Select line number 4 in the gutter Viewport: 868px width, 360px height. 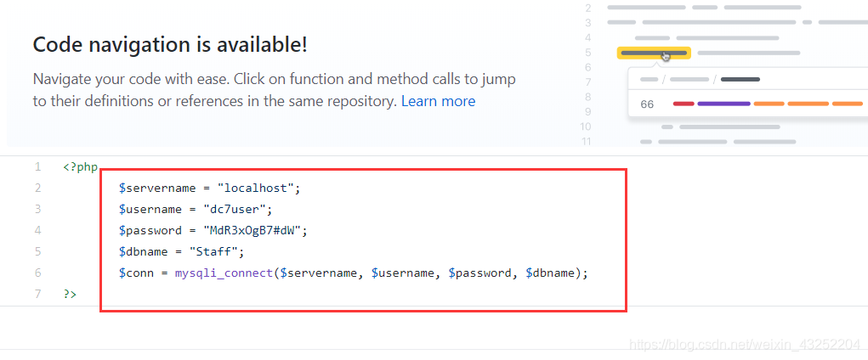37,230
